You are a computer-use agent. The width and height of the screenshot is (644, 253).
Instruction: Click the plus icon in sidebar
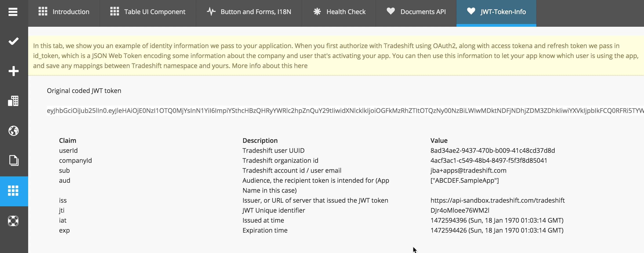pos(13,71)
